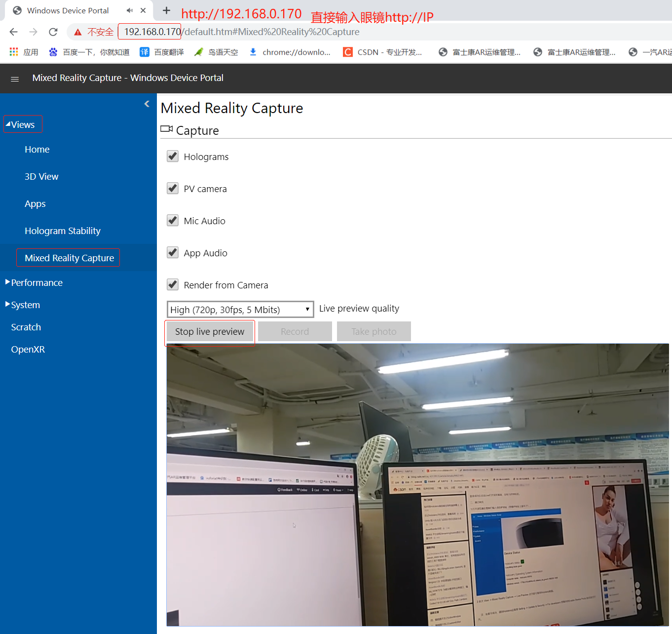Open the 3D View page
Image resolution: width=672 pixels, height=634 pixels.
(x=41, y=176)
